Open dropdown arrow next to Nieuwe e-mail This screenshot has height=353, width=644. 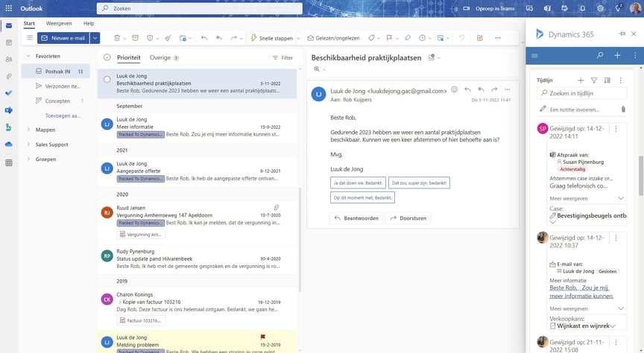click(95, 38)
